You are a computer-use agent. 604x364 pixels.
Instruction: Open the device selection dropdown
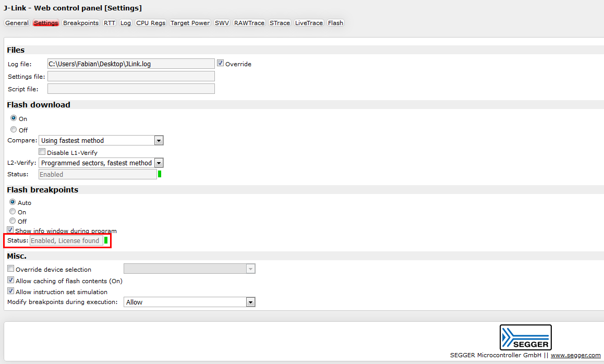(x=189, y=269)
